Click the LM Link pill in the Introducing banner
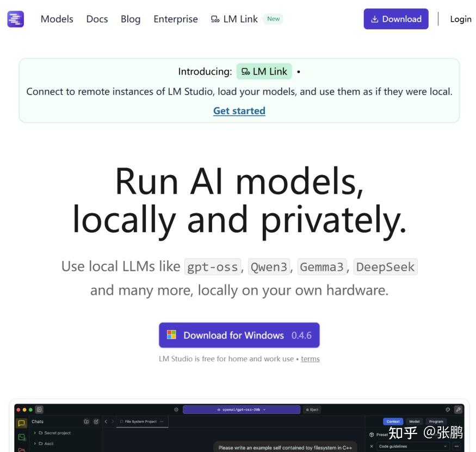476x452 pixels. (x=264, y=71)
